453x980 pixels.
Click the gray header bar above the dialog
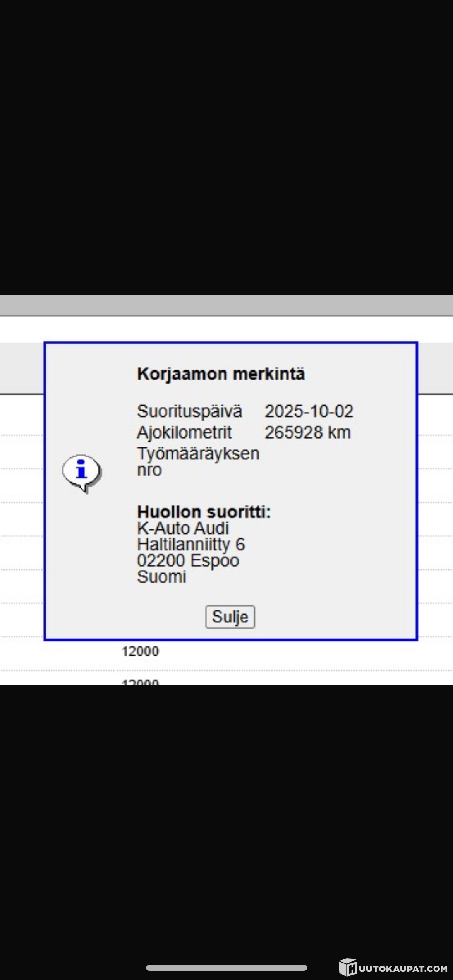click(x=226, y=306)
